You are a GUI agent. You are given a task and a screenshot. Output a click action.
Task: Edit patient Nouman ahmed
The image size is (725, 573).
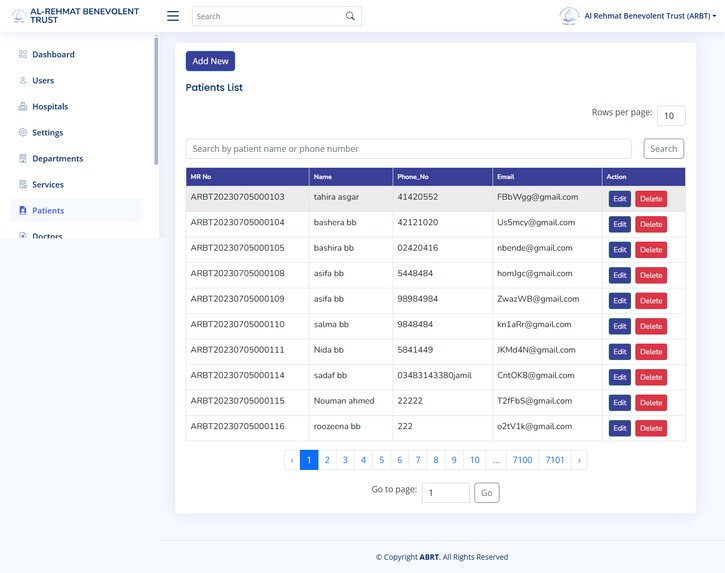click(620, 402)
